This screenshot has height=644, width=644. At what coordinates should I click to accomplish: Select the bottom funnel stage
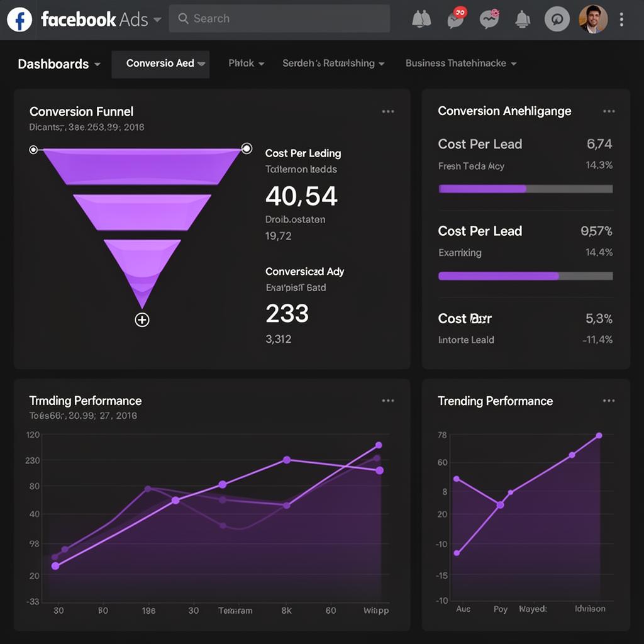click(x=142, y=267)
